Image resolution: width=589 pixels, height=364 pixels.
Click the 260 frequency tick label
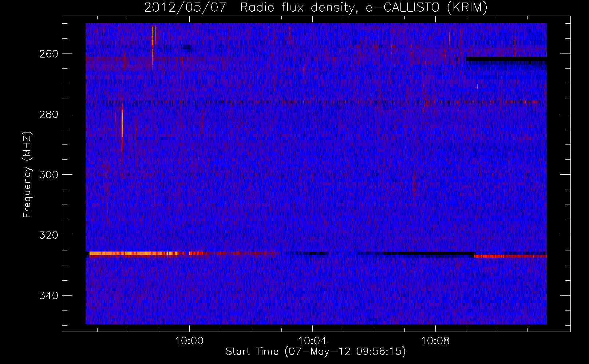(49, 54)
